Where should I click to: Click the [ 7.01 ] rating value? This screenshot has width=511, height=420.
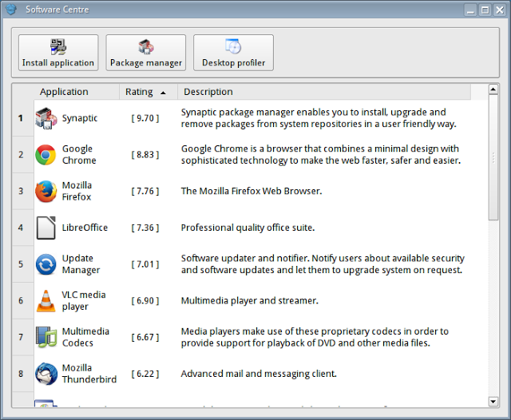point(145,264)
